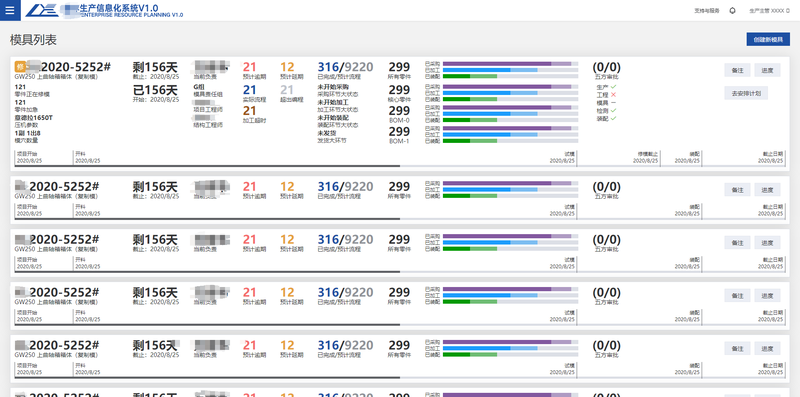This screenshot has height=397, width=800.
Task: Open 支持与服务 in the top bar
Action: (707, 11)
